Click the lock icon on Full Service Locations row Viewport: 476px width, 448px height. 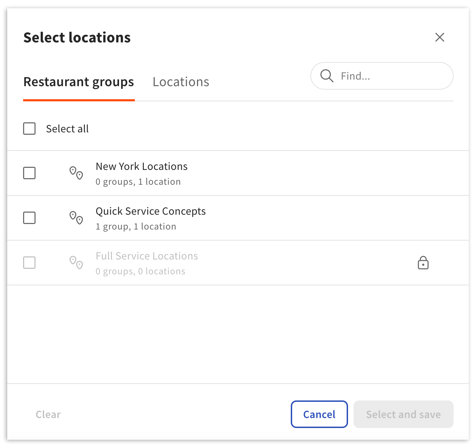click(x=423, y=263)
